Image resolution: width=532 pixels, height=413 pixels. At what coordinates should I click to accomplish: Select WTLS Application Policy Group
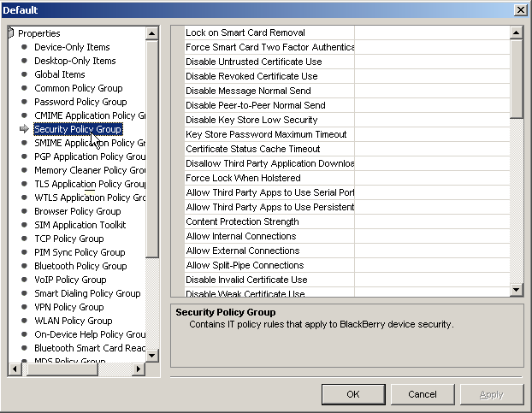[90, 198]
